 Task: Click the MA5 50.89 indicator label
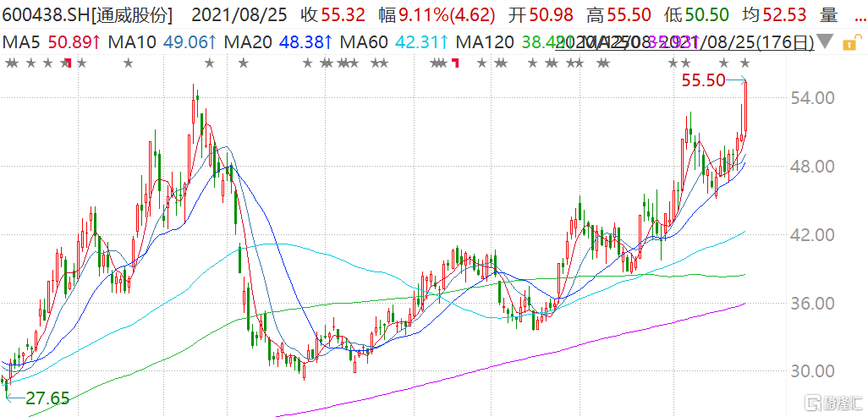pos(52,41)
